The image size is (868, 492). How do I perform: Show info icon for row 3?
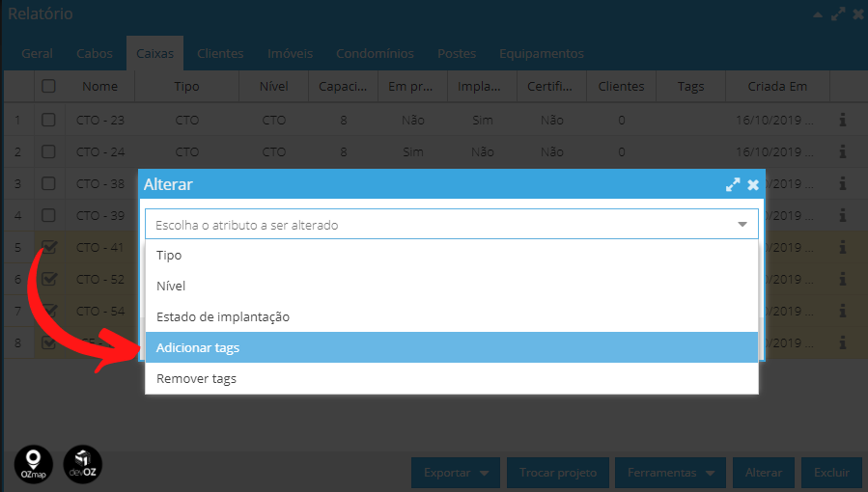(x=843, y=183)
